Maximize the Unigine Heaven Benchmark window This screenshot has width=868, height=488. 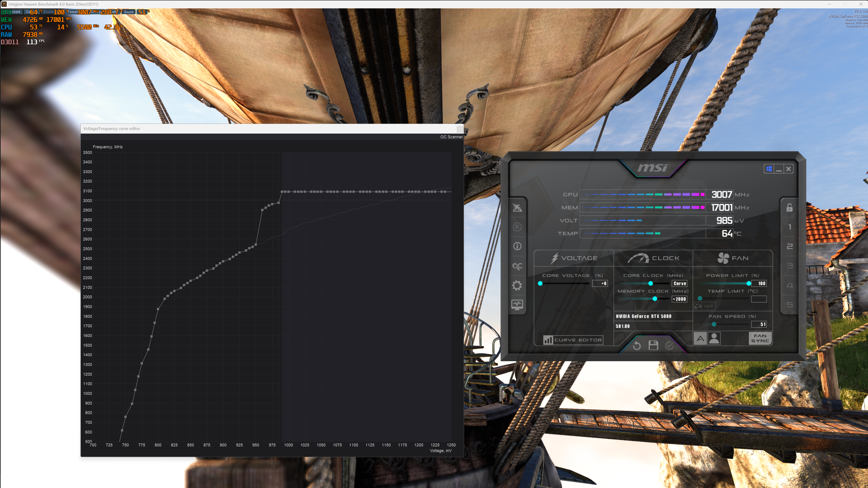[845, 4]
